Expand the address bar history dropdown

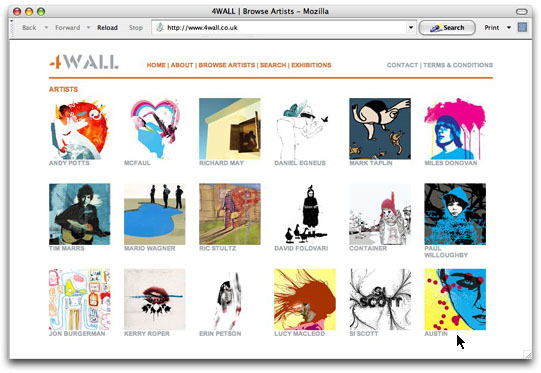tap(411, 28)
